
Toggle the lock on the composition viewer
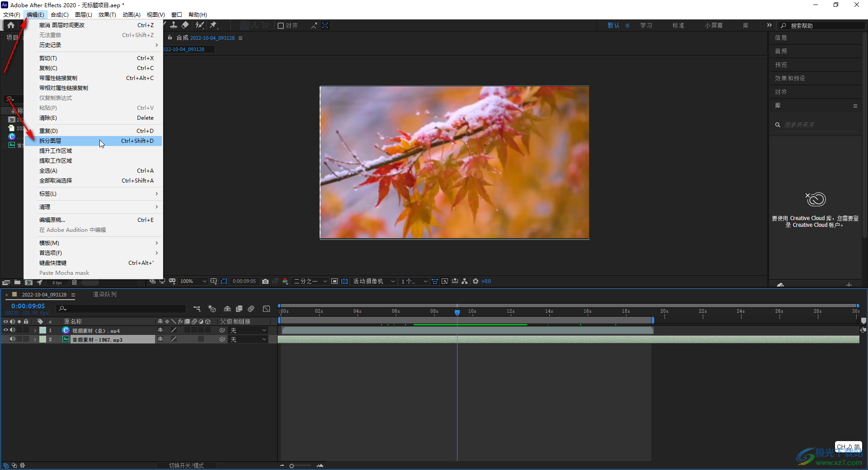(x=170, y=38)
